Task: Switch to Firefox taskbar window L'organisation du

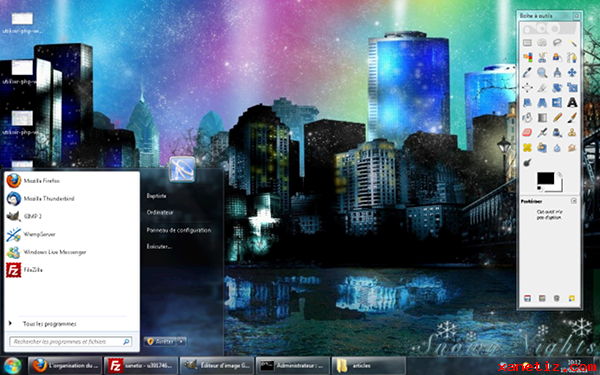Action: (x=65, y=366)
